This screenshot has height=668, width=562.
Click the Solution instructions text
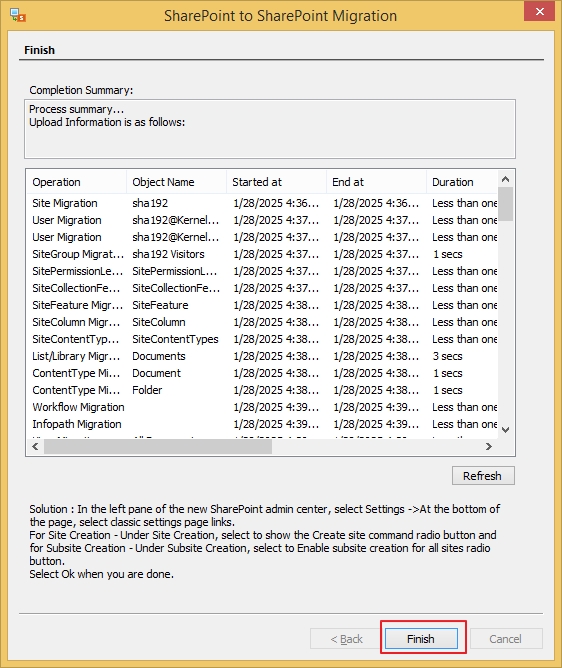tap(264, 541)
